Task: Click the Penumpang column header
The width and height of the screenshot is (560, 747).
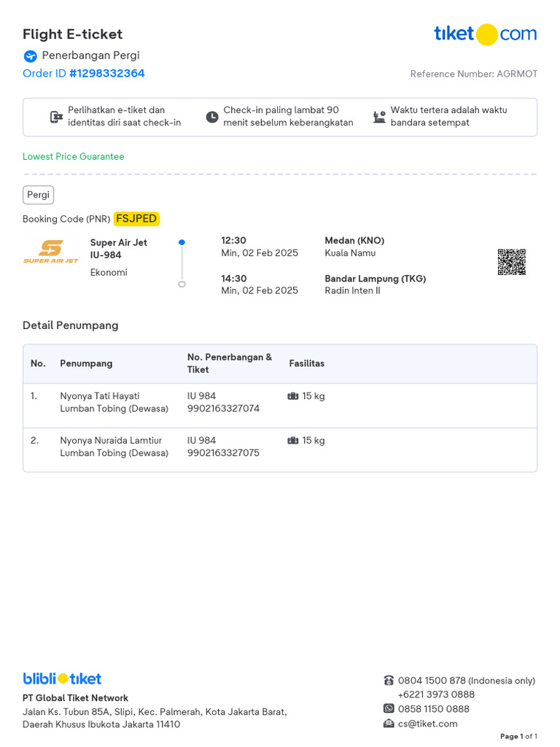Action: tap(86, 363)
